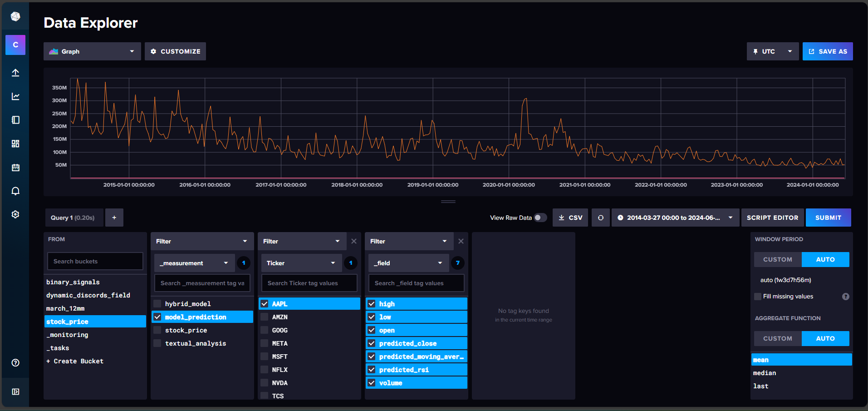The width and height of the screenshot is (868, 411).
Task: Open the Script Editor
Action: tap(772, 218)
